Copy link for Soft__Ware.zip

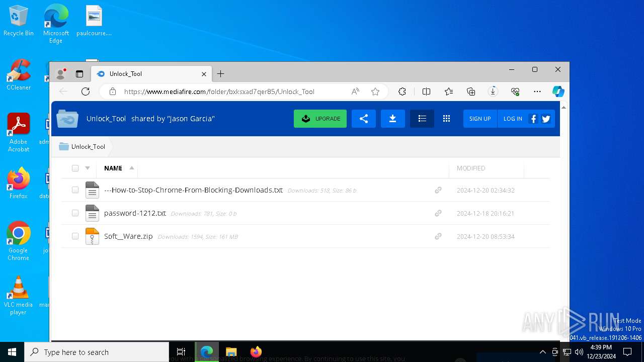click(x=438, y=236)
